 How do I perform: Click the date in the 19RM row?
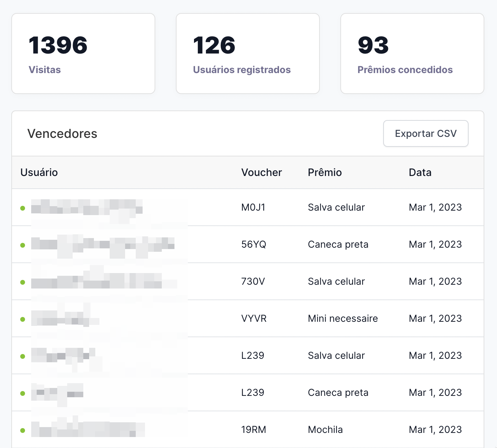(435, 429)
